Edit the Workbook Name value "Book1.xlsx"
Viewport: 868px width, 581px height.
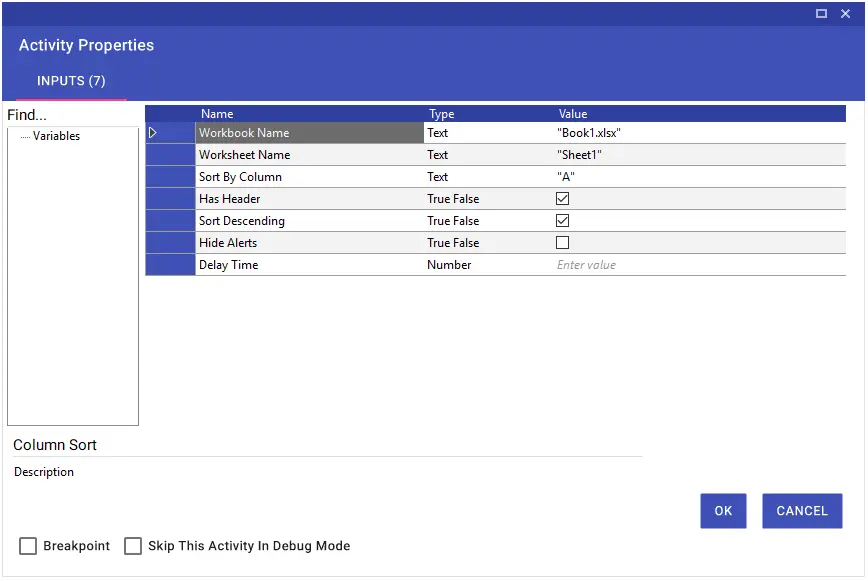[x=699, y=133]
